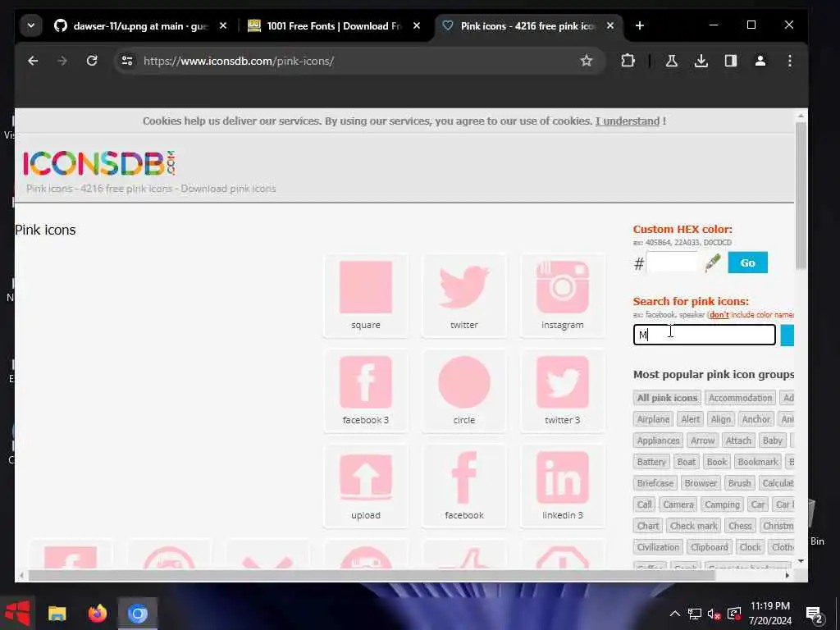The image size is (840, 630).
Task: Open the pink upload icon
Action: [365, 477]
